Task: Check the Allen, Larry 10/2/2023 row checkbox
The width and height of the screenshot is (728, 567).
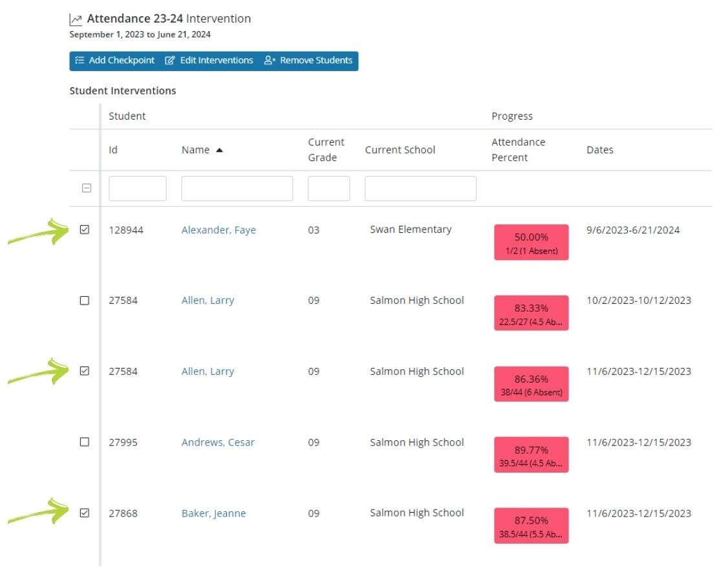Action: (x=85, y=301)
